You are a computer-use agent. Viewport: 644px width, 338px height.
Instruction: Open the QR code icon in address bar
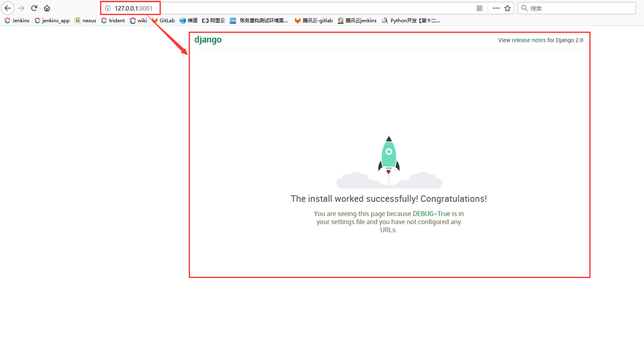point(480,8)
